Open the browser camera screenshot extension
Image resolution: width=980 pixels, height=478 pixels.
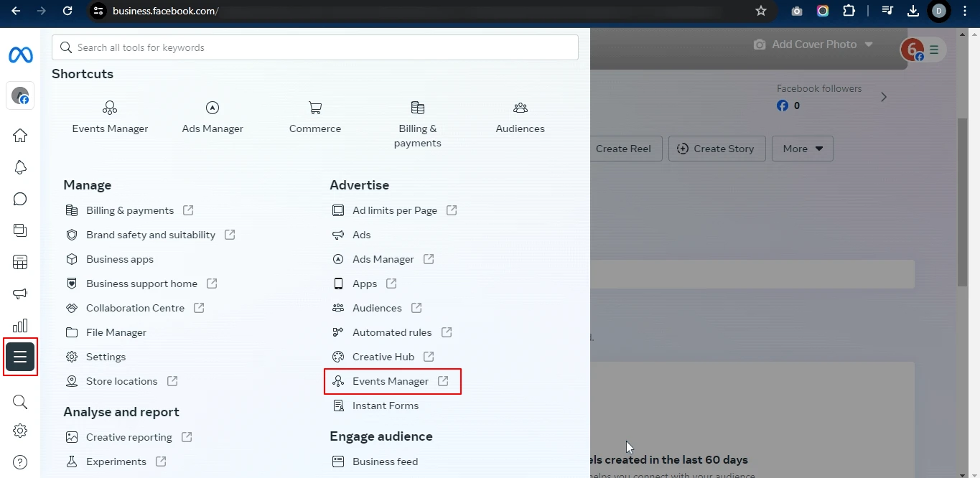click(x=797, y=11)
